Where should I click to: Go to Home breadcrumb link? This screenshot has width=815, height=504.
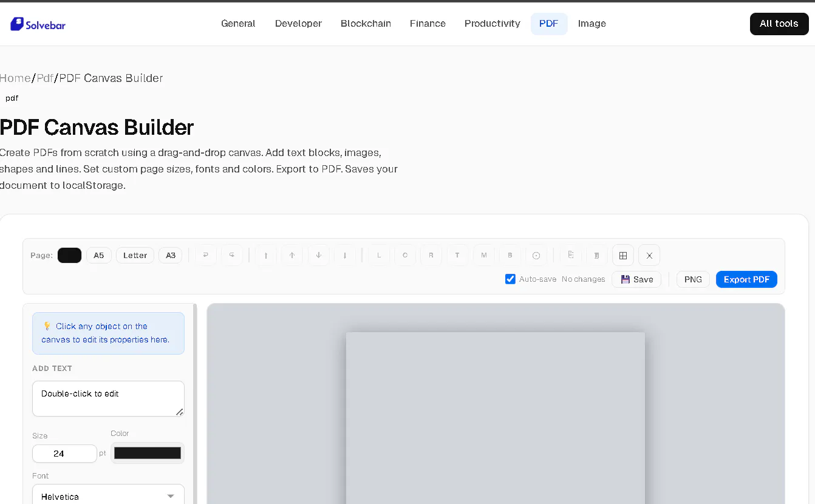point(15,78)
